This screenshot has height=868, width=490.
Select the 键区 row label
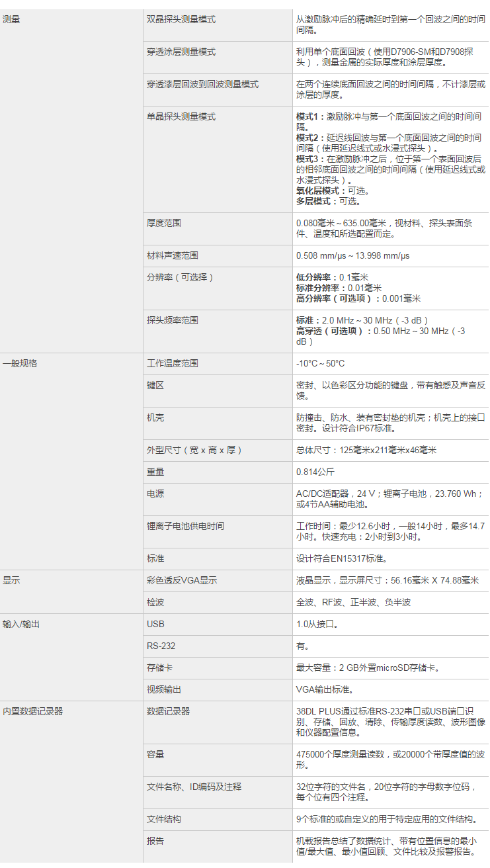coord(155,386)
